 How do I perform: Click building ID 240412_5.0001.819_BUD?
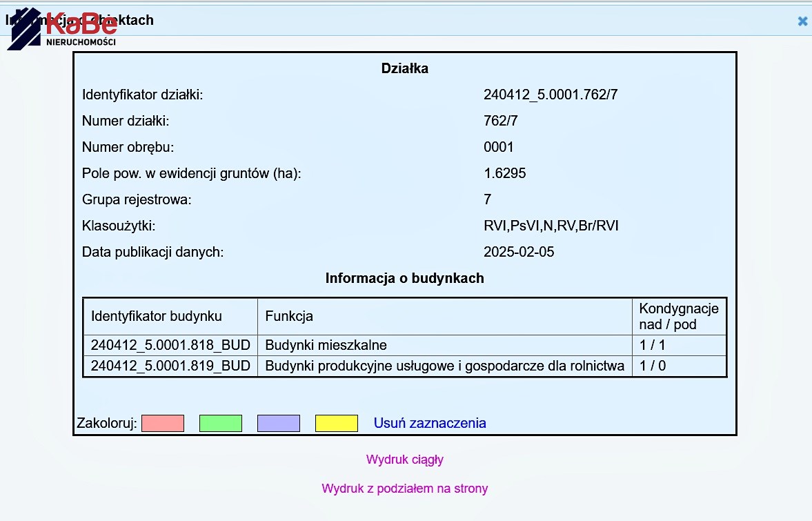tap(170, 366)
